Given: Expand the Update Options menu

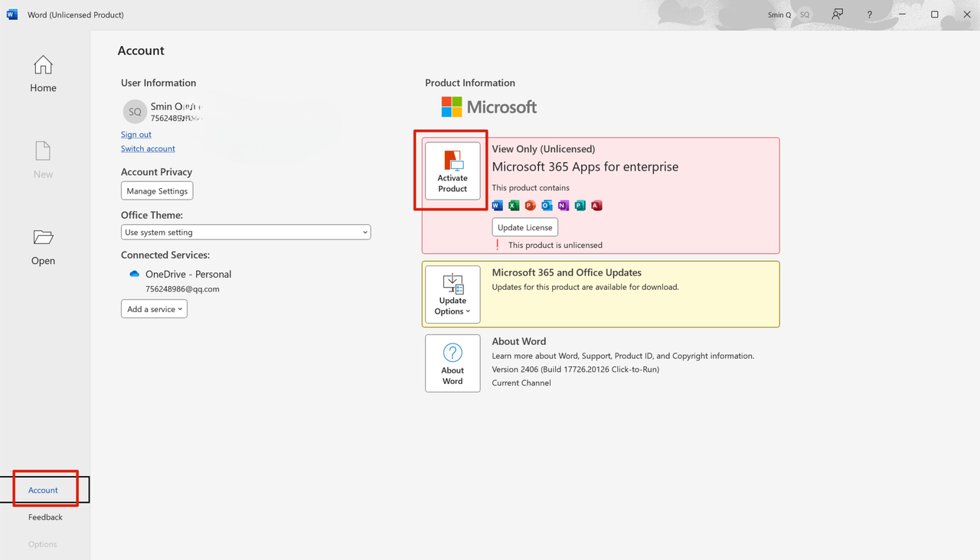Looking at the screenshot, I should tap(452, 295).
